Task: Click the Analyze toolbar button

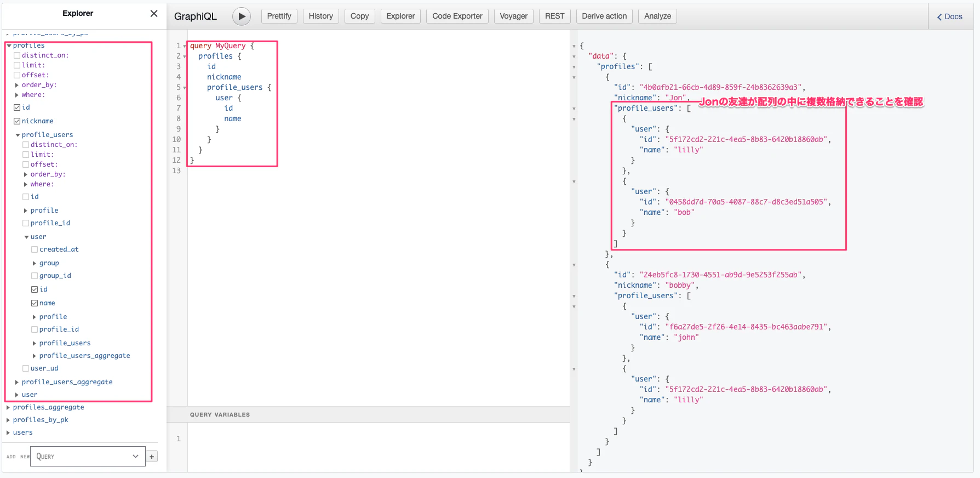Action: tap(658, 16)
